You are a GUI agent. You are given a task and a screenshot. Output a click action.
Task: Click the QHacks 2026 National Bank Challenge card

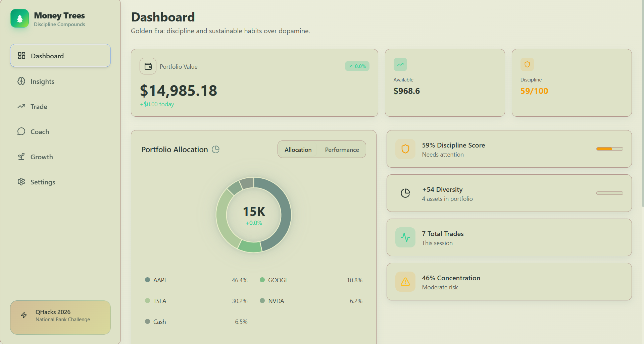pos(60,318)
